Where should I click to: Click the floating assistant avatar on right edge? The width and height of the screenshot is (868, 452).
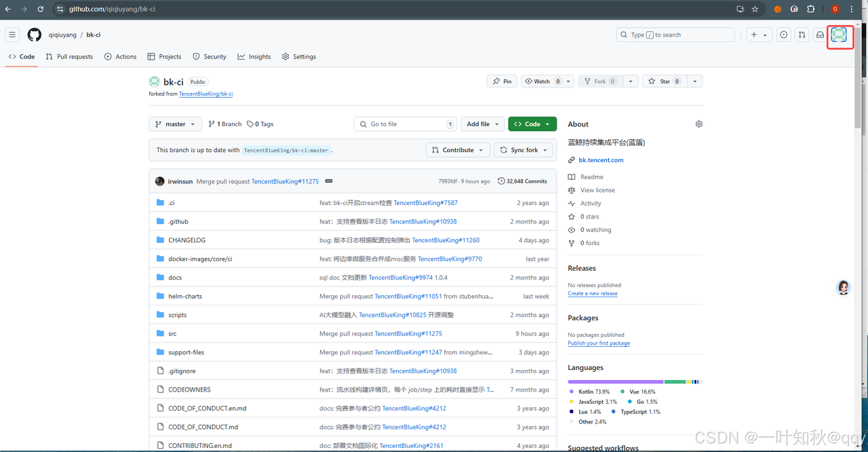tap(844, 288)
